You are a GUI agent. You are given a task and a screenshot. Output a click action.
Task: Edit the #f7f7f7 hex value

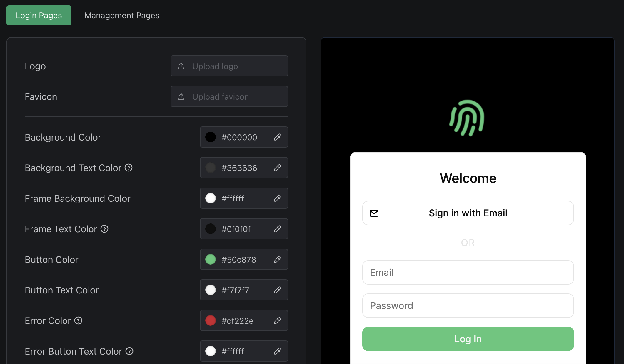235,290
